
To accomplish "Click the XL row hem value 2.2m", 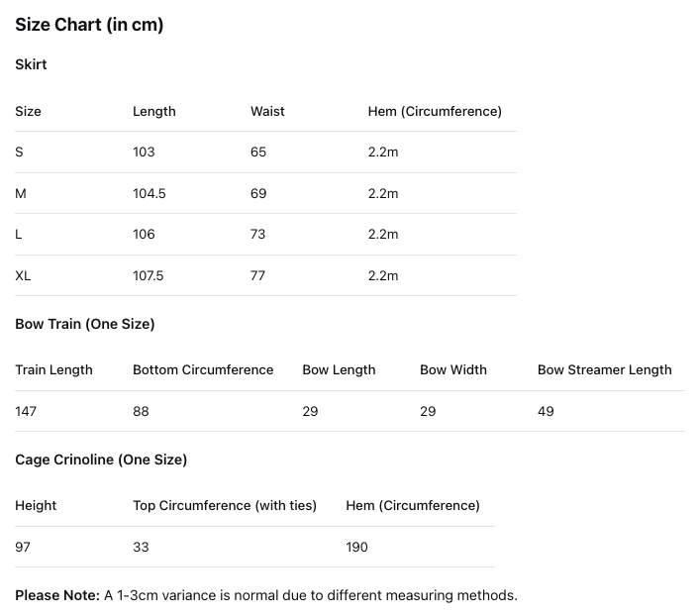I will [x=383, y=275].
